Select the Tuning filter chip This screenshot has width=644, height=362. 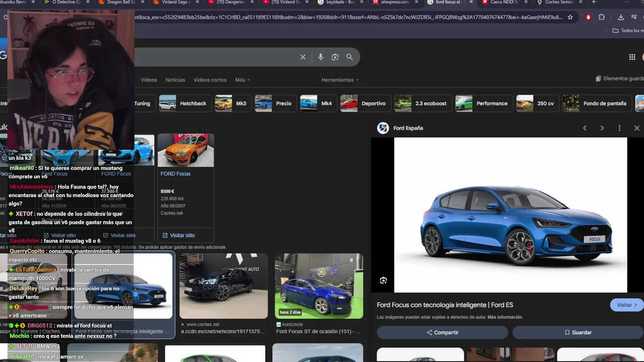click(143, 104)
